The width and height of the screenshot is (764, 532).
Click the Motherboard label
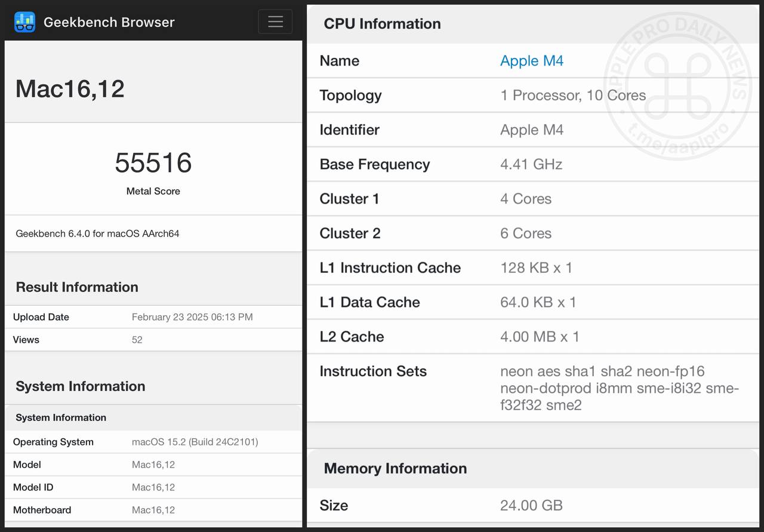(42, 510)
